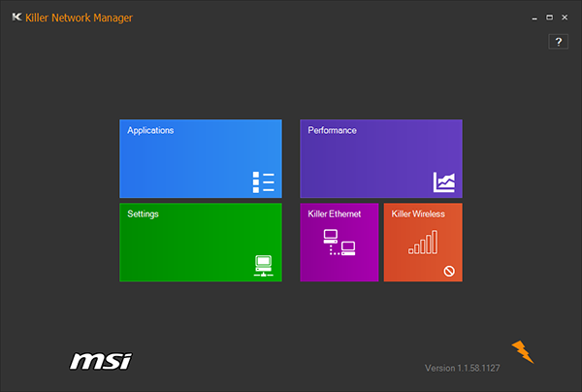Close the Killer Network Manager window
582x392 pixels.
coord(565,17)
